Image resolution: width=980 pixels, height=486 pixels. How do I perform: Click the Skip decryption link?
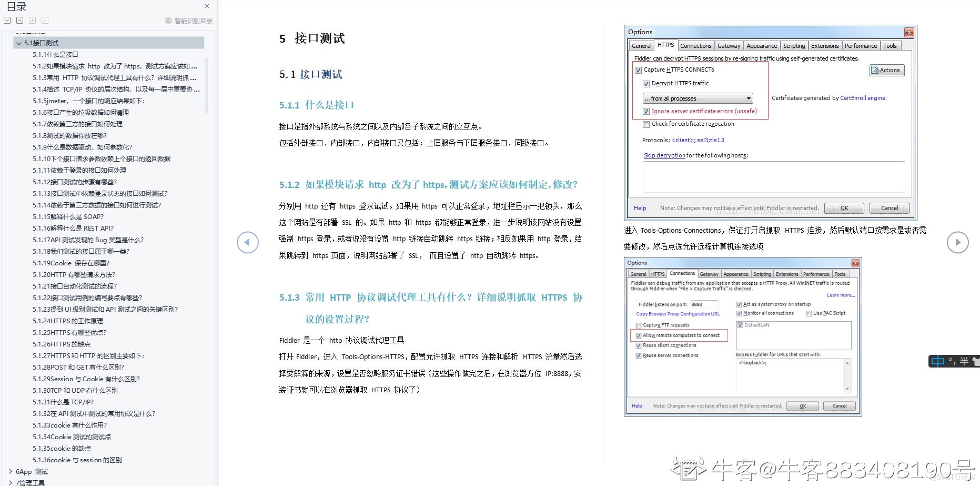coord(664,155)
